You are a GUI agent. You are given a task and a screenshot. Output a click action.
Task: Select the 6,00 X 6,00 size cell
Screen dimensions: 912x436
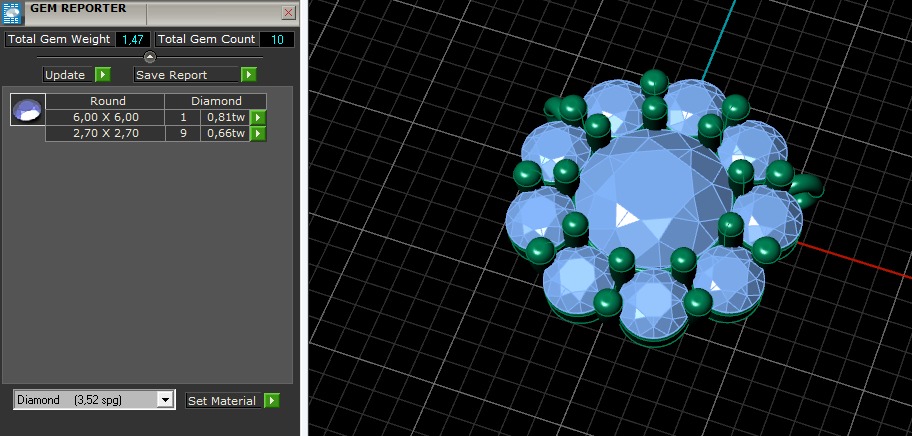coord(105,117)
